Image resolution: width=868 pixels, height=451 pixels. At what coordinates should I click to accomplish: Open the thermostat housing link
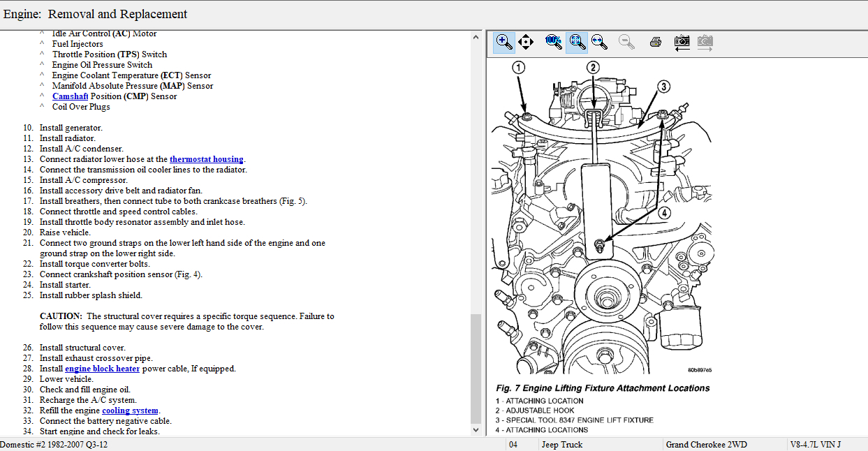click(x=206, y=159)
